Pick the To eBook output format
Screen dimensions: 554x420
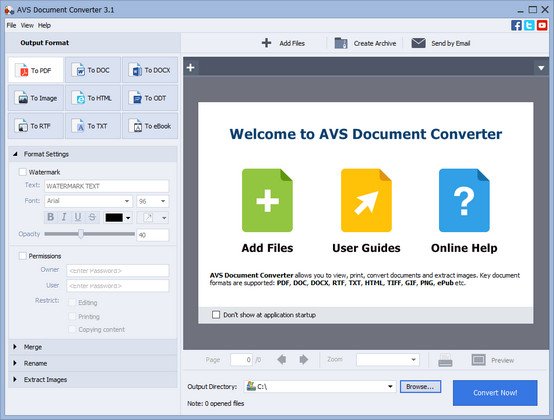(x=150, y=126)
